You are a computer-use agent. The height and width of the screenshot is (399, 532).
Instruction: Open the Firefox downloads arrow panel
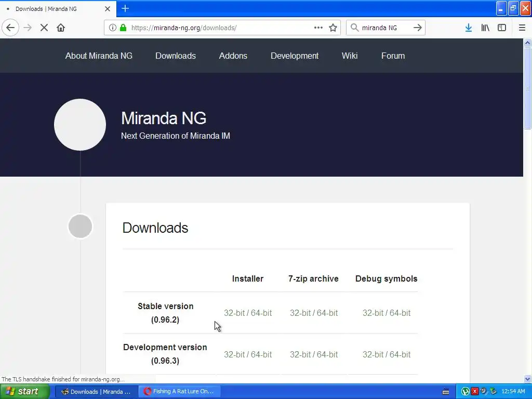tap(469, 28)
